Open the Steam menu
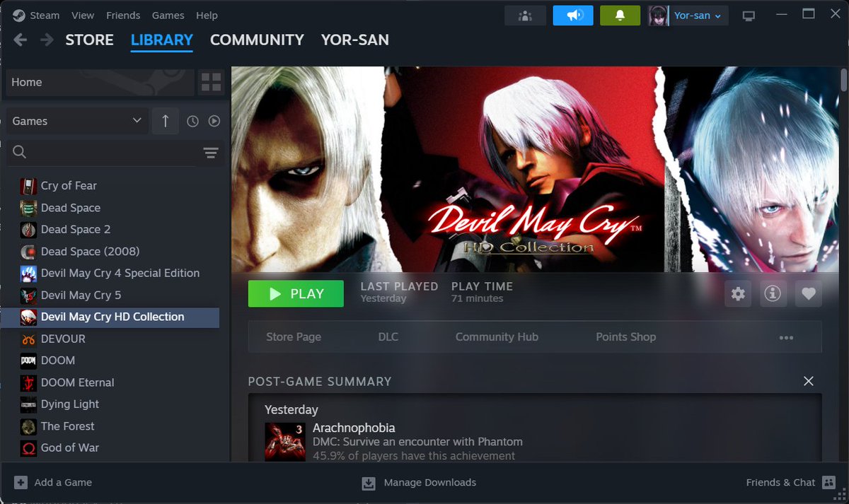Viewport: 849px width, 504px height. (x=45, y=16)
